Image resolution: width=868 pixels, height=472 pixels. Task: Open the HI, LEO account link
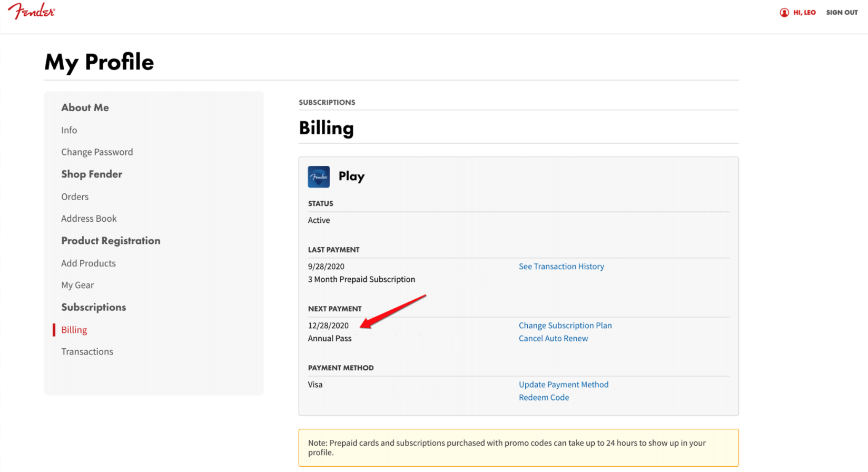coord(804,13)
